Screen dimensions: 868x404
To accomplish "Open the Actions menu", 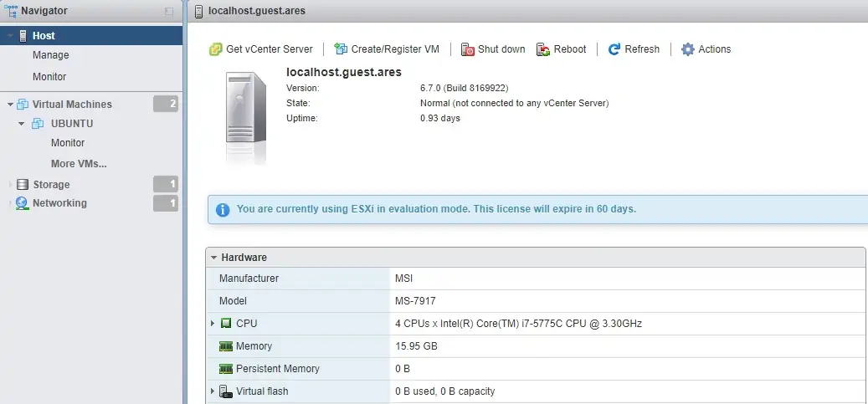I will 706,49.
